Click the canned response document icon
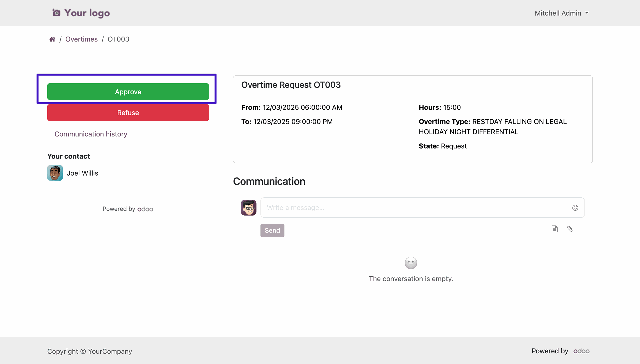The width and height of the screenshot is (640, 364). pos(554,229)
